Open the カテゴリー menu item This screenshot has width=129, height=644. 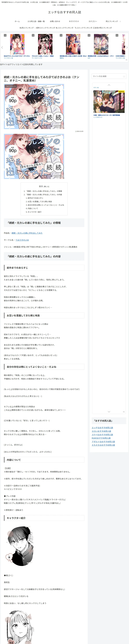(x=93, y=21)
